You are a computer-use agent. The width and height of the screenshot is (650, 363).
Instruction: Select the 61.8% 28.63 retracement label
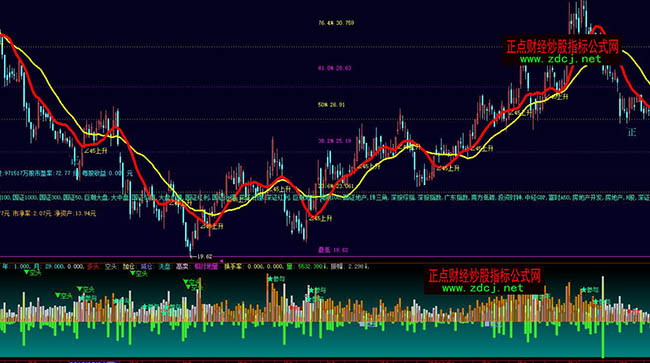pos(335,68)
